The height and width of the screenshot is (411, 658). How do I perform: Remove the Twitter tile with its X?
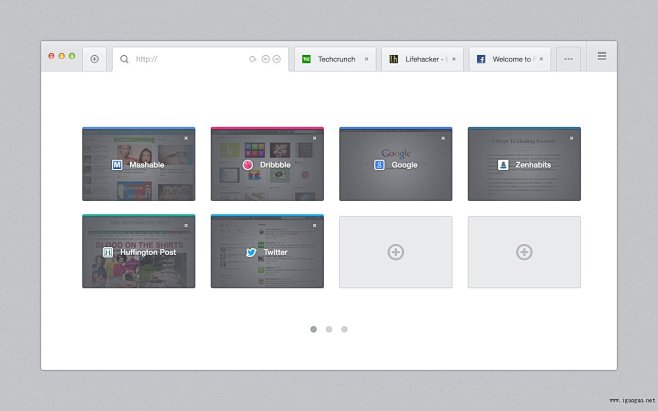[314, 225]
